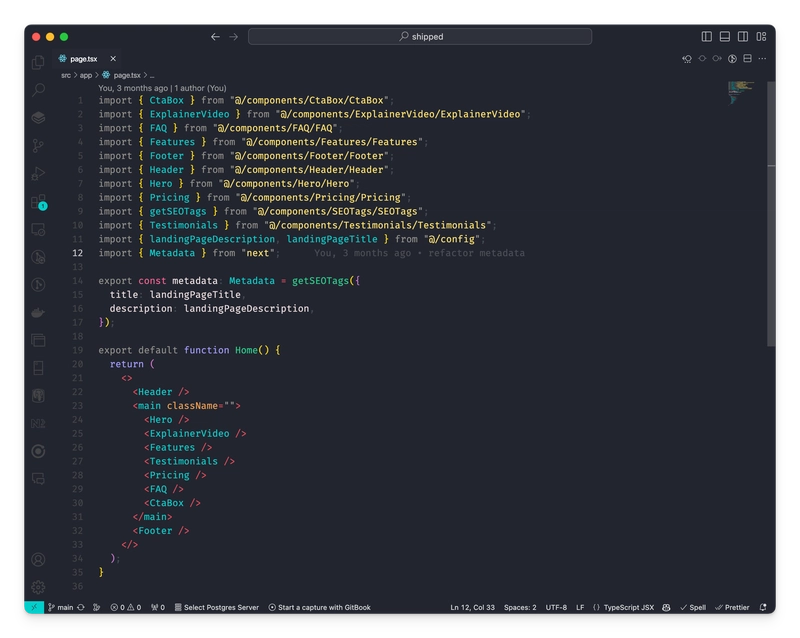This screenshot has width=800, height=638.
Task: Checkout a branch via the main status item
Action: (61, 607)
